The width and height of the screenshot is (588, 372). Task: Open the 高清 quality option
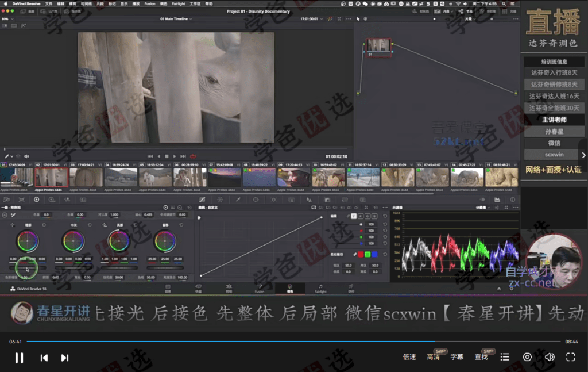click(x=433, y=357)
